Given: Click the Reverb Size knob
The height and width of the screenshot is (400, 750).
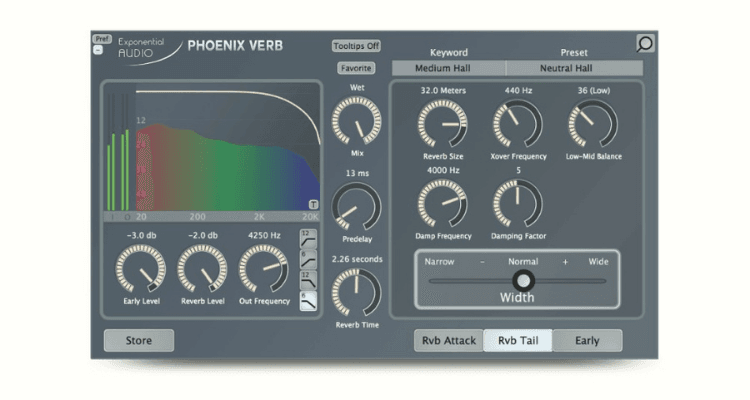Looking at the screenshot, I should 440,124.
